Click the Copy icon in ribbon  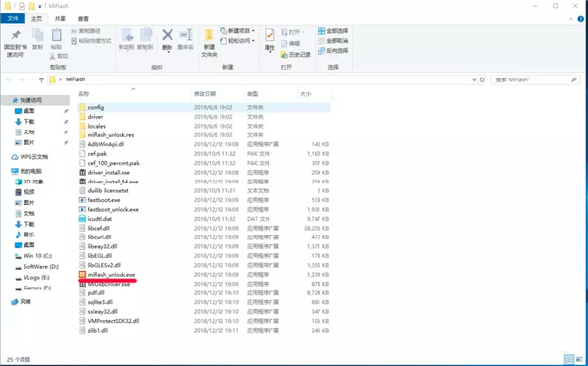[x=37, y=35]
